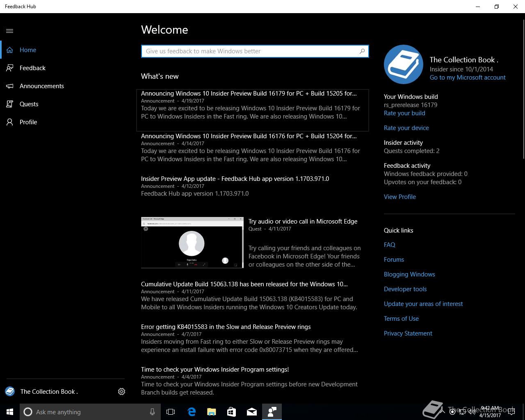525x420 pixels.
Task: Open Build 16179 announcement
Action: 253,110
